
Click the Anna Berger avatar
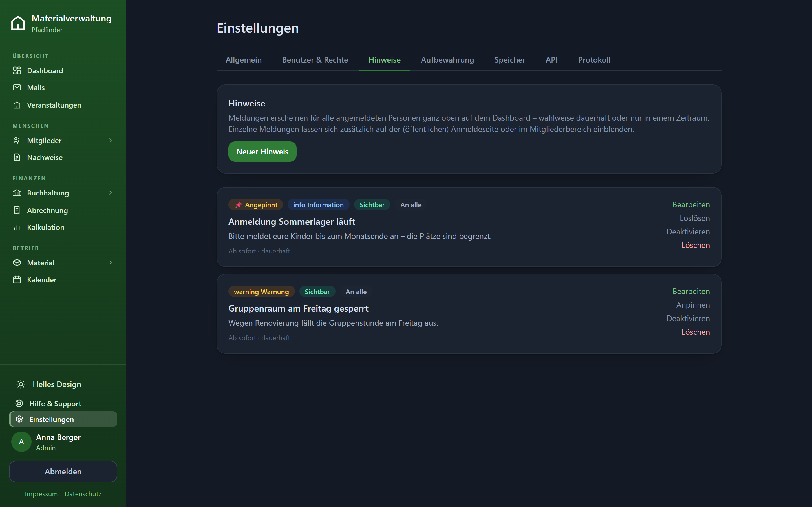pos(21,442)
